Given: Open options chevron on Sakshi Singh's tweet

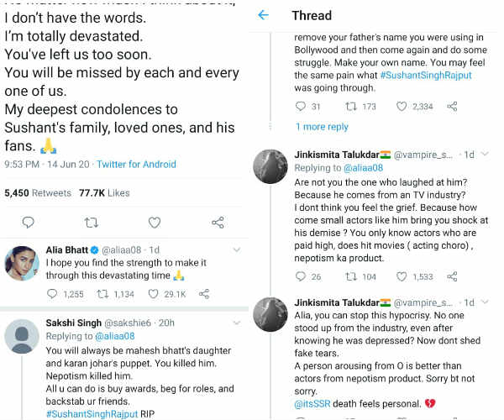Looking at the screenshot, I should [237, 323].
